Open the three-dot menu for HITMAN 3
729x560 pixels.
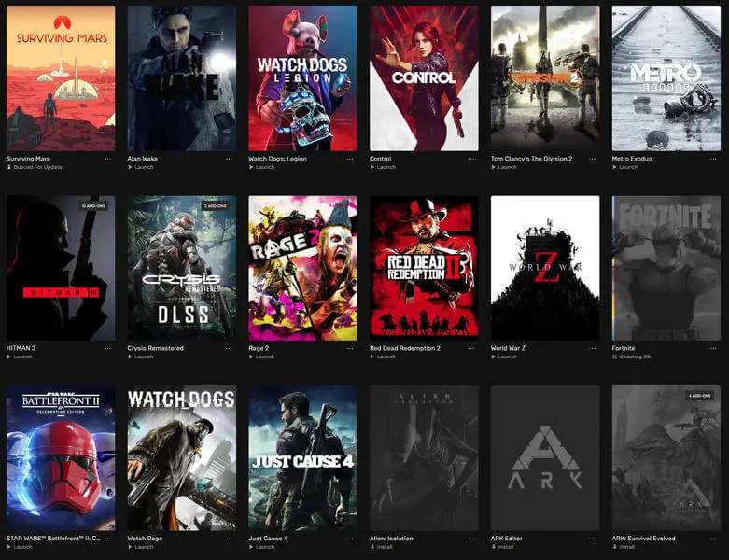coord(108,348)
